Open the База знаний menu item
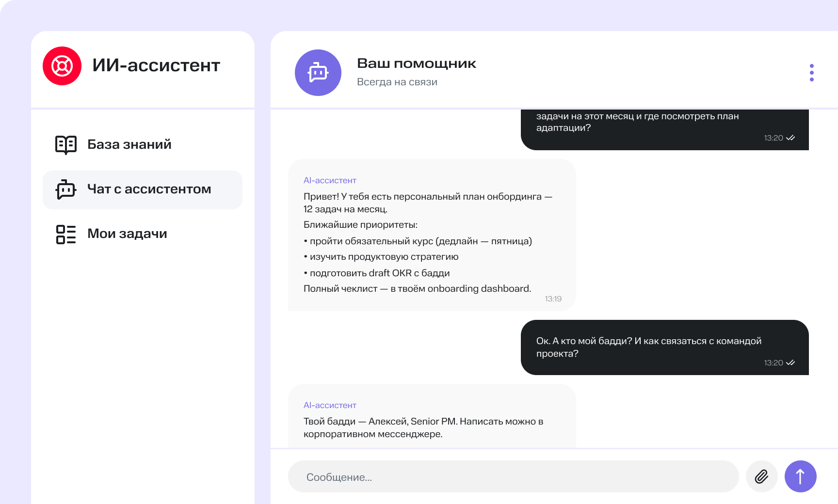This screenshot has height=504, width=838. (x=129, y=144)
